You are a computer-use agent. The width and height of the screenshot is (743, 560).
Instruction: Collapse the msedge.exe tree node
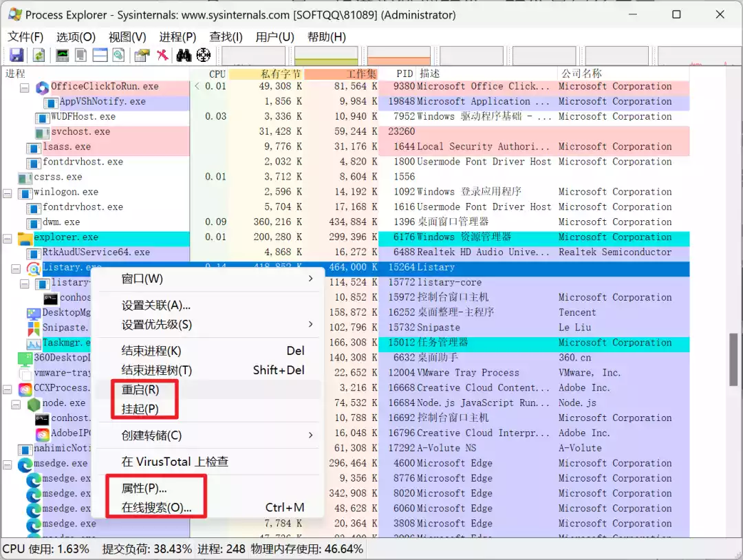point(8,465)
